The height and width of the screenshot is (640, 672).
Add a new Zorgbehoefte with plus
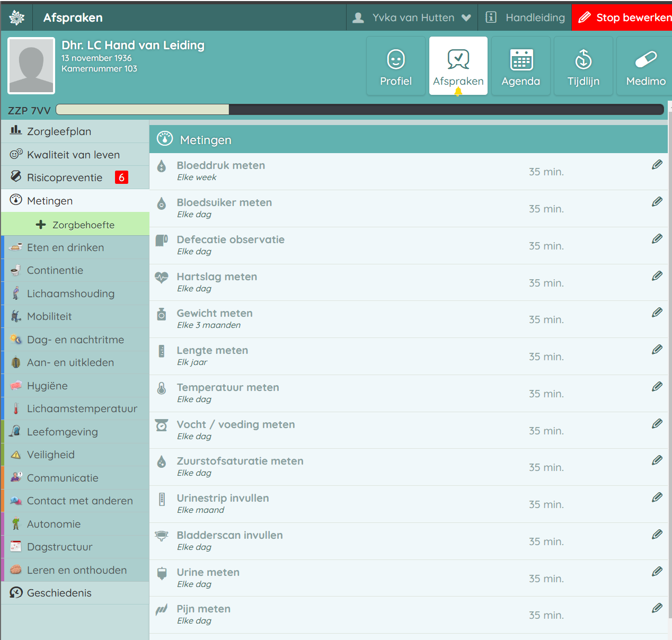click(x=75, y=225)
